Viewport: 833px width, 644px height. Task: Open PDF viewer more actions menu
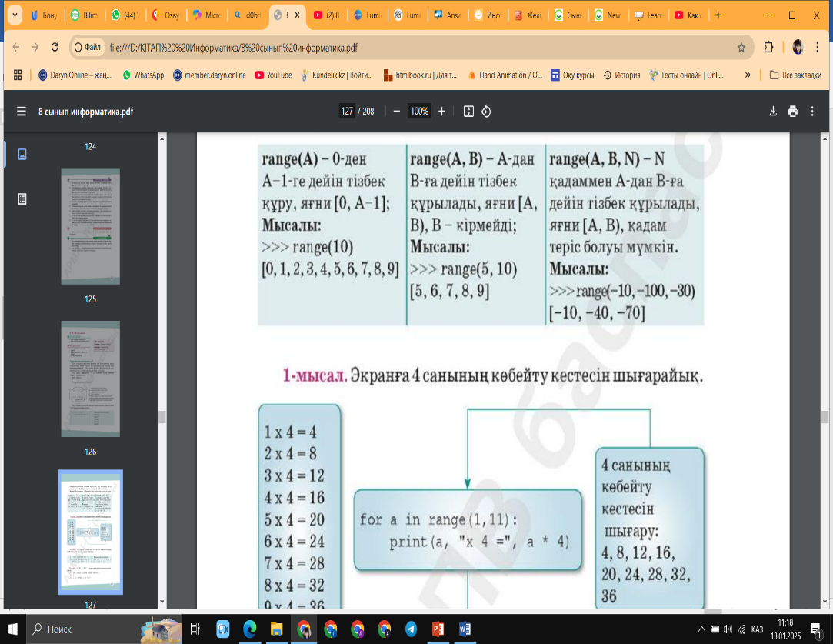coord(812,112)
